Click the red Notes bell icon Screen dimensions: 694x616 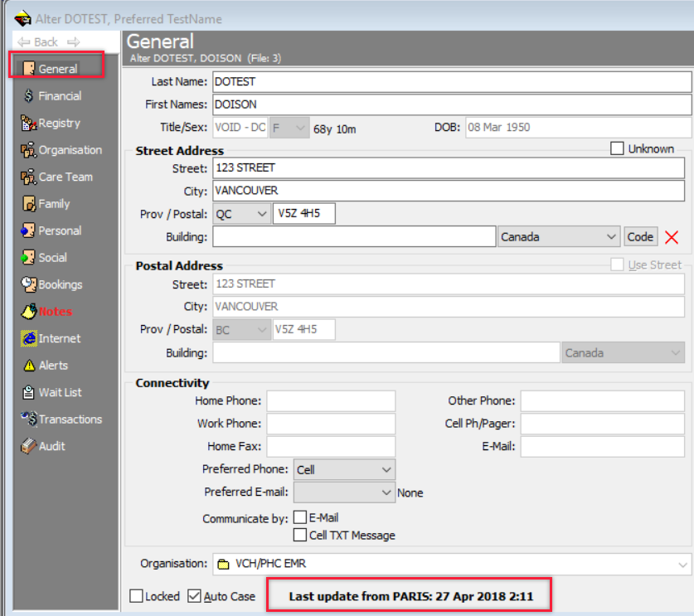(28, 312)
